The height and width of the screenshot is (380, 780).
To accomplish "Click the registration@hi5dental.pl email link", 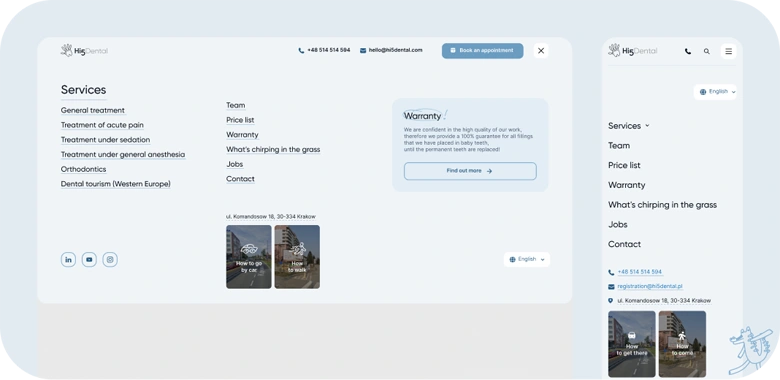I will coord(650,286).
